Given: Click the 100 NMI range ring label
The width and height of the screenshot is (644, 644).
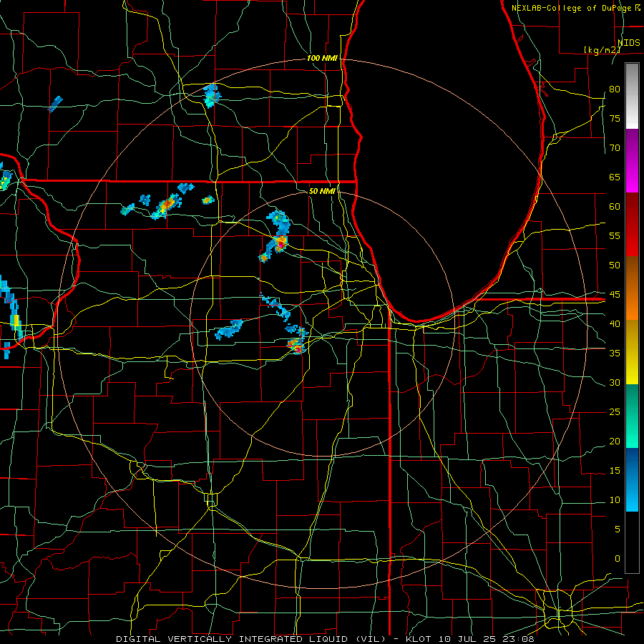Looking at the screenshot, I should [x=322, y=59].
